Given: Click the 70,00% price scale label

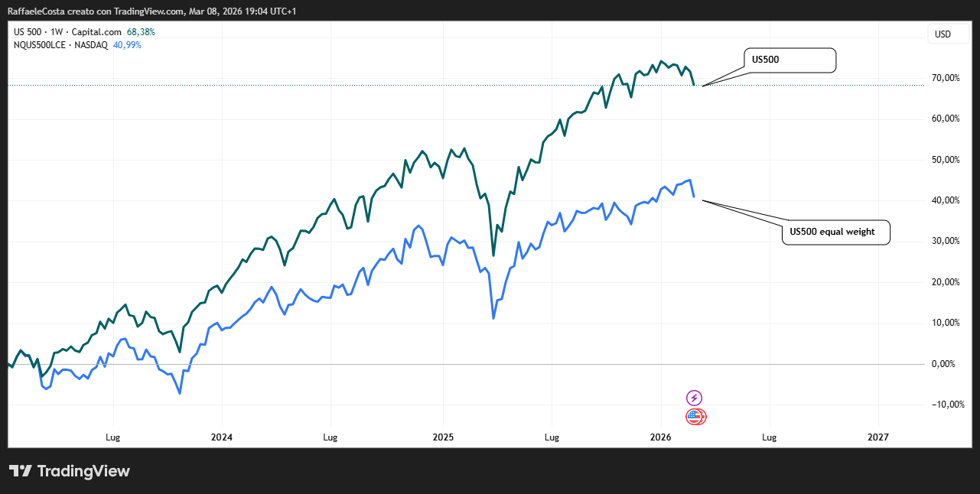Looking at the screenshot, I should (946, 78).
